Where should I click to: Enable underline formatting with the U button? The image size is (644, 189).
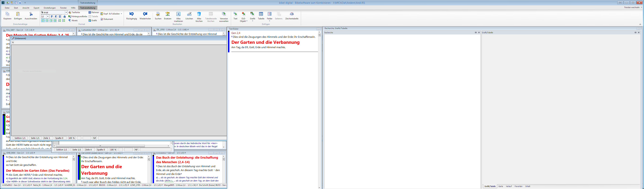point(60,16)
